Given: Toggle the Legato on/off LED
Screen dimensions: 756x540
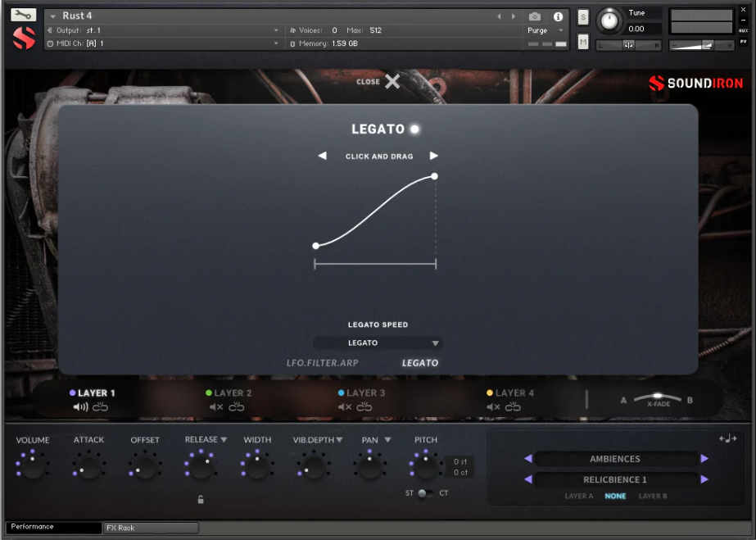Looking at the screenshot, I should 415,129.
